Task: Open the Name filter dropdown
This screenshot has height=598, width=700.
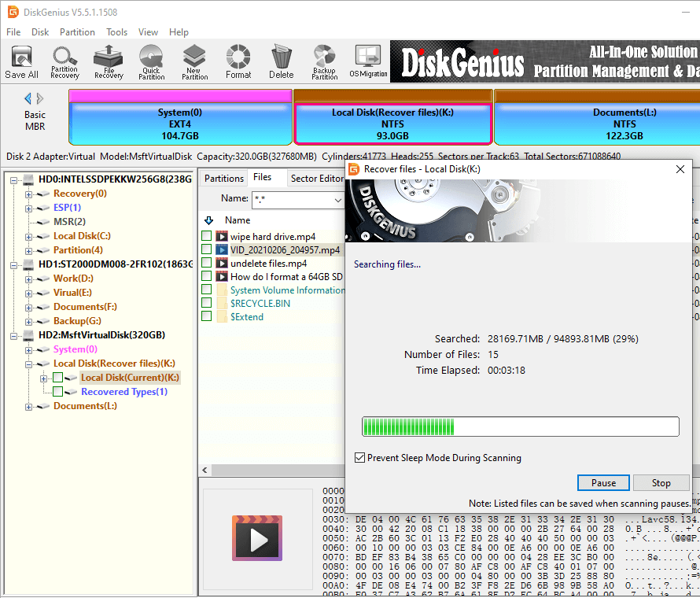Action: tap(337, 199)
